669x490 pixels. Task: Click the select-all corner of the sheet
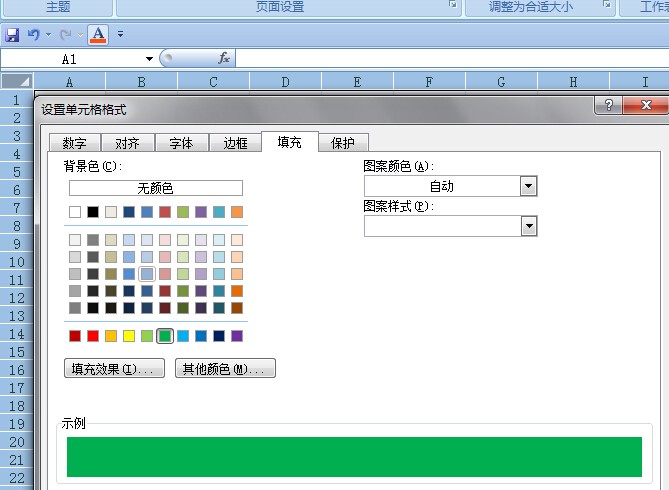pyautogui.click(x=17, y=81)
